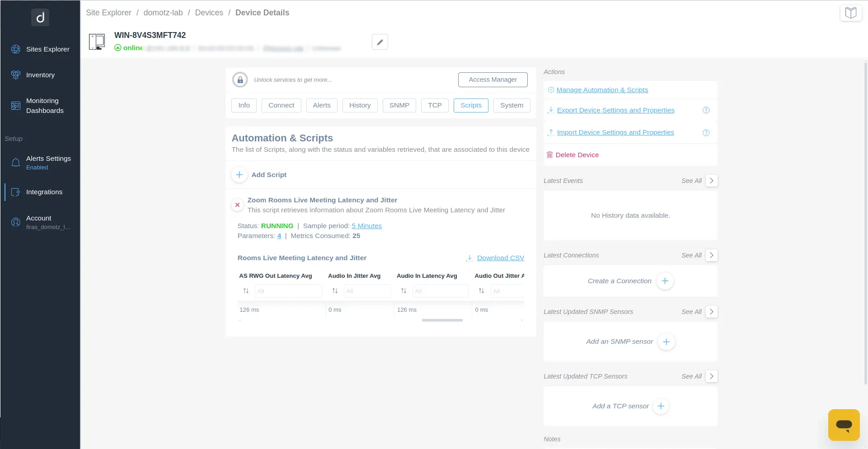Click the Access Manager button
This screenshot has width=868, height=449.
tap(493, 80)
